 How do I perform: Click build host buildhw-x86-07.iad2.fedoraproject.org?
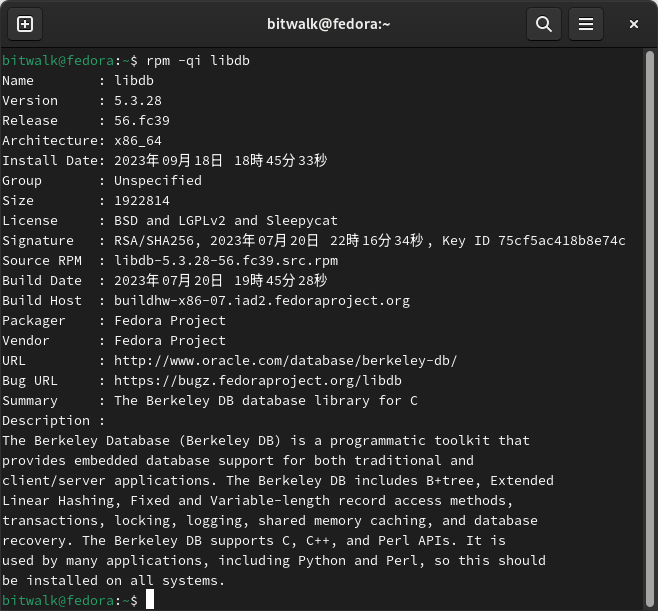[x=262, y=301]
